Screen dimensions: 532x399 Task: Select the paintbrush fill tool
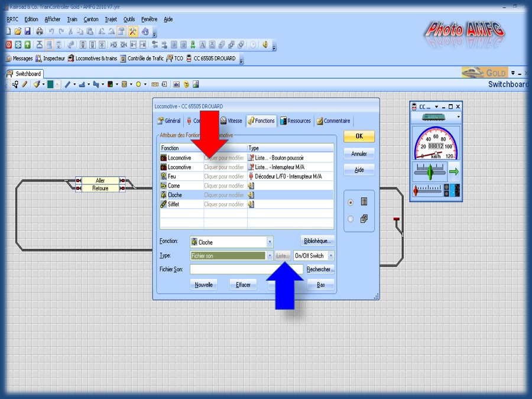(37, 85)
